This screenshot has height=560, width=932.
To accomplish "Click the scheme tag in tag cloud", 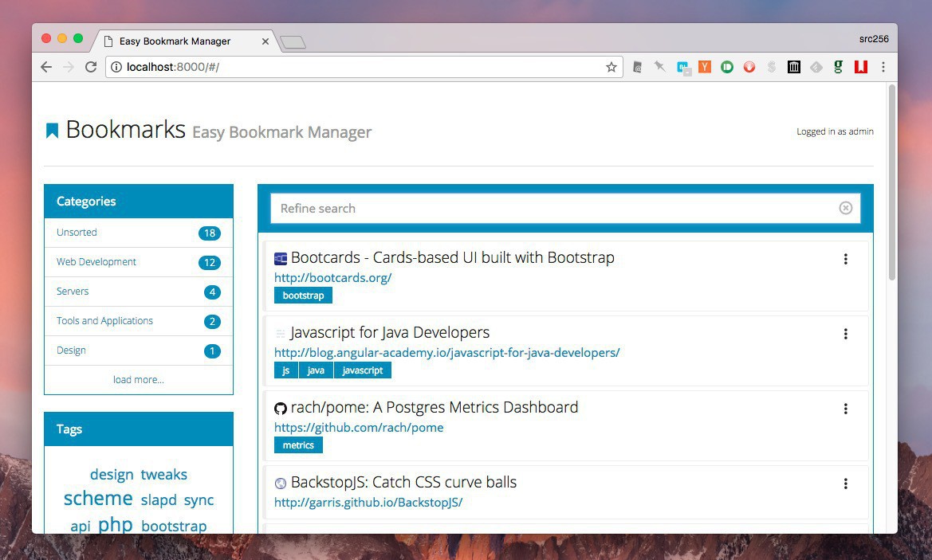I will [98, 498].
